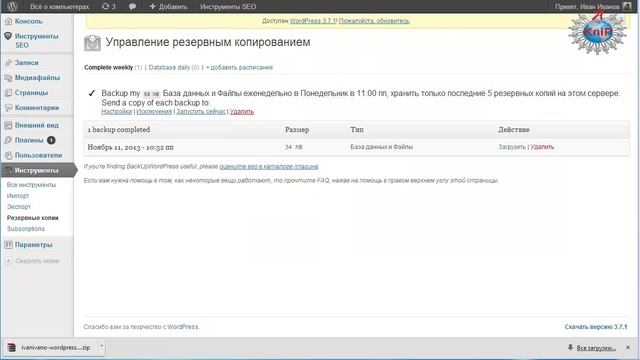Open Subscriptions submenu item
640x360 pixels.
click(26, 229)
